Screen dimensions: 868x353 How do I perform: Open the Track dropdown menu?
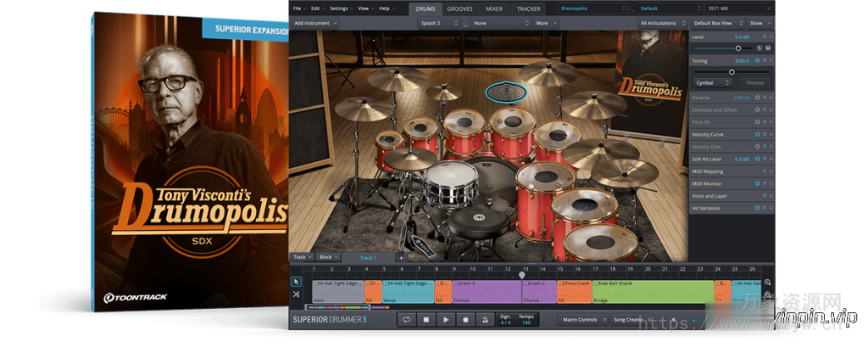click(303, 257)
